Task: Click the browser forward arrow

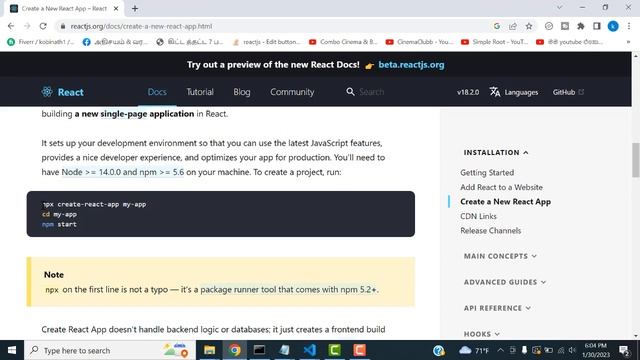Action: coord(27,26)
